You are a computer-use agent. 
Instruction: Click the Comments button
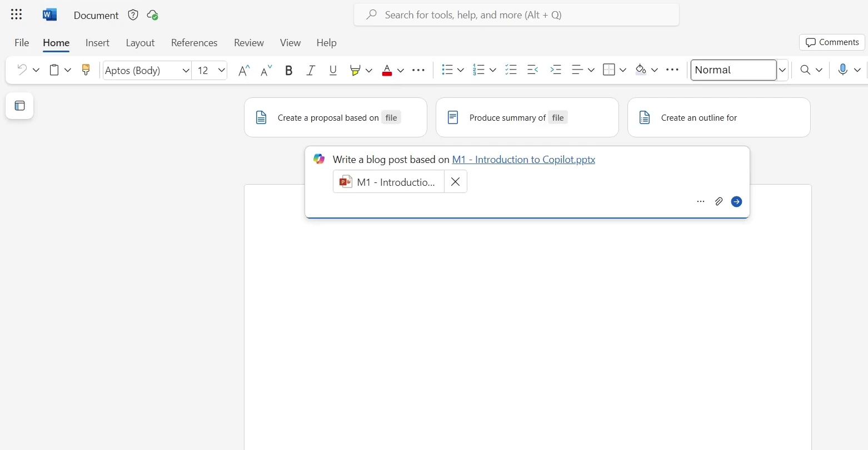[832, 42]
